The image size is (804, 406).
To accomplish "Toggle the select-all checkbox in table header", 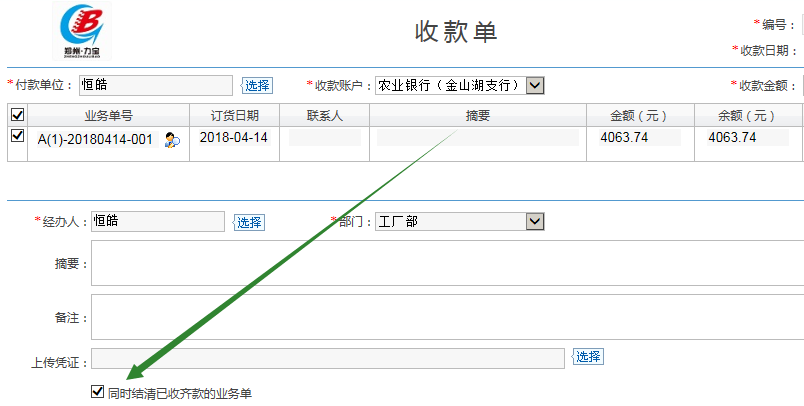I will pyautogui.click(x=17, y=115).
